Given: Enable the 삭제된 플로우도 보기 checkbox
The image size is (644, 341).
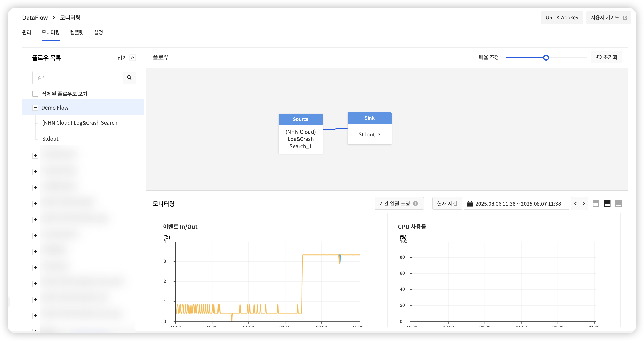Looking at the screenshot, I should 36,93.
